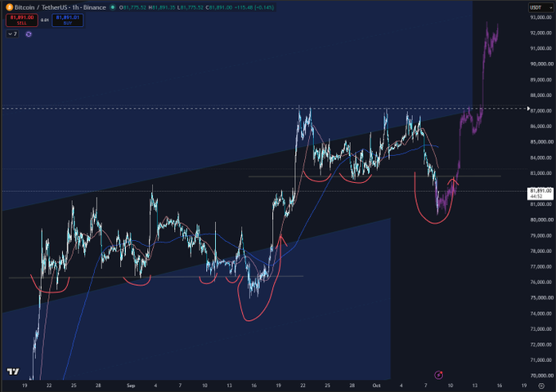
Task: Click the green market status dot
Action: click(113, 7)
